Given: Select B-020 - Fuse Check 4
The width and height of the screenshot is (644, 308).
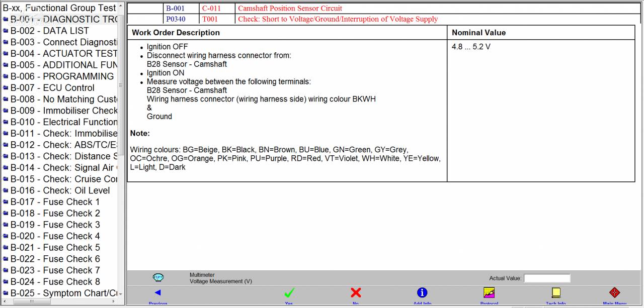Looking at the screenshot, I should [x=55, y=236].
